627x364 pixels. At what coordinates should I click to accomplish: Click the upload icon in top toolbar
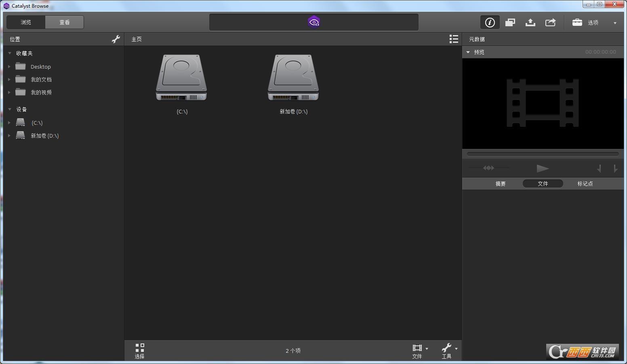[530, 23]
